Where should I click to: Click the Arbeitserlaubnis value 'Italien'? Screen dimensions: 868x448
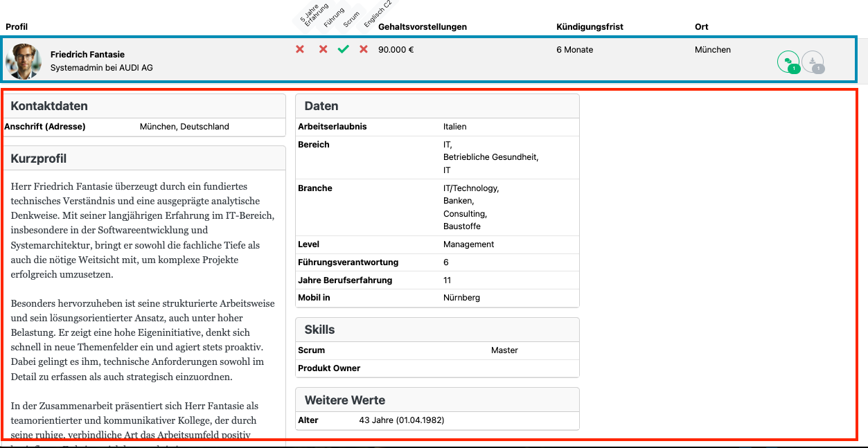tap(455, 127)
